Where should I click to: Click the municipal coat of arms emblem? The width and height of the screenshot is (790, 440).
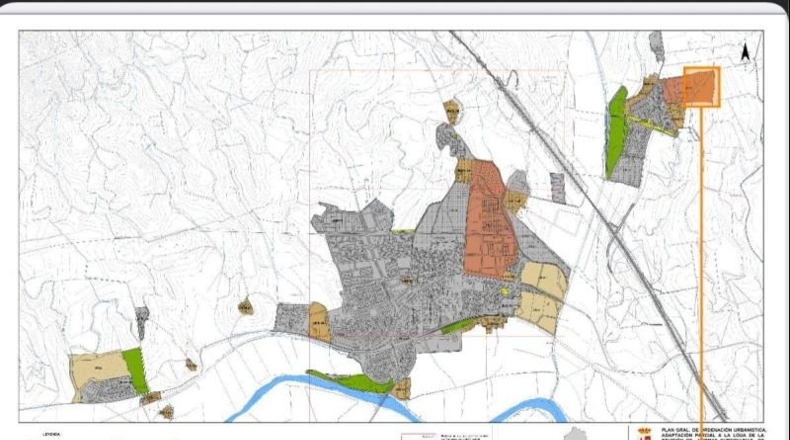pos(644,434)
